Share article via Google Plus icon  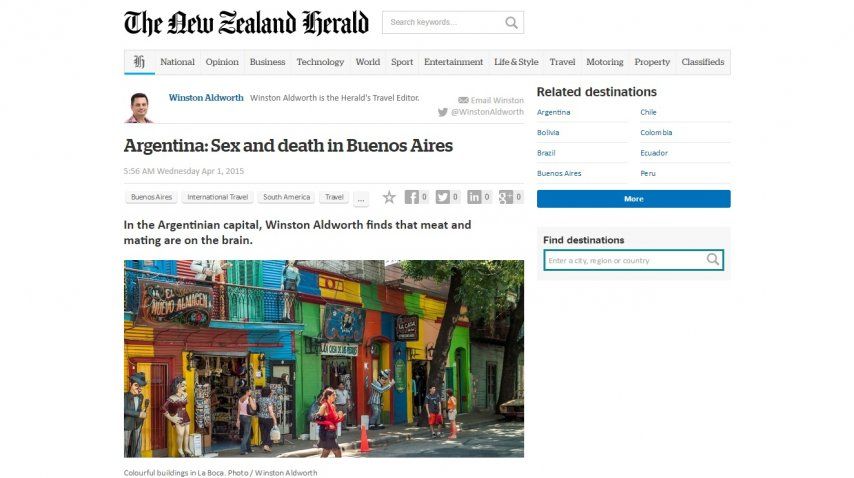click(x=506, y=197)
